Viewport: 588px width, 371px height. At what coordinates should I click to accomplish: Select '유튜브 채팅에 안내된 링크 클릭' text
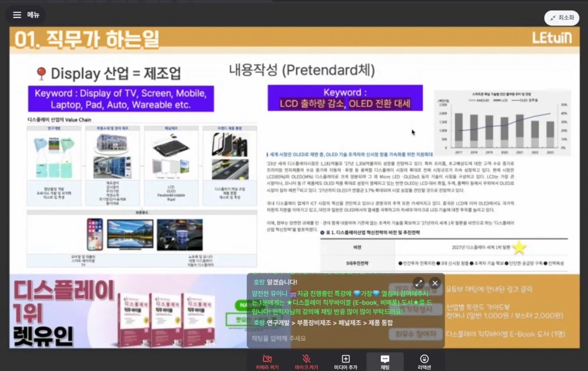[489, 289]
